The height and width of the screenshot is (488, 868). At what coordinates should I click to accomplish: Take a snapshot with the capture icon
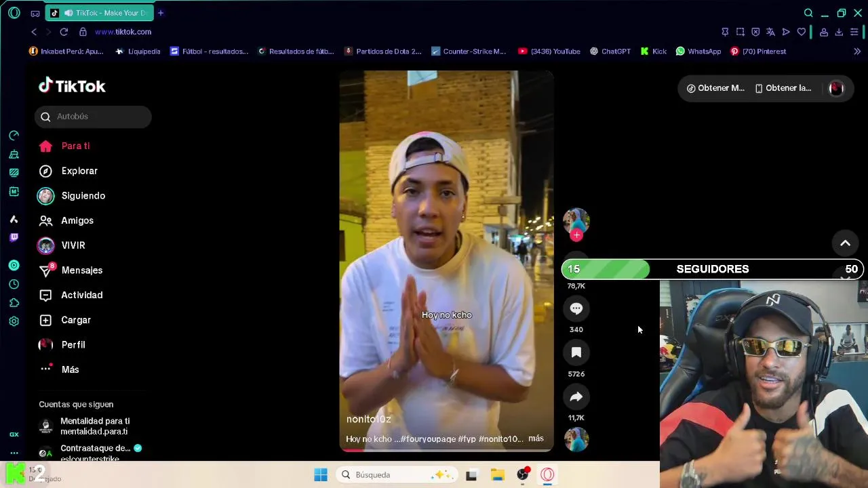point(741,32)
